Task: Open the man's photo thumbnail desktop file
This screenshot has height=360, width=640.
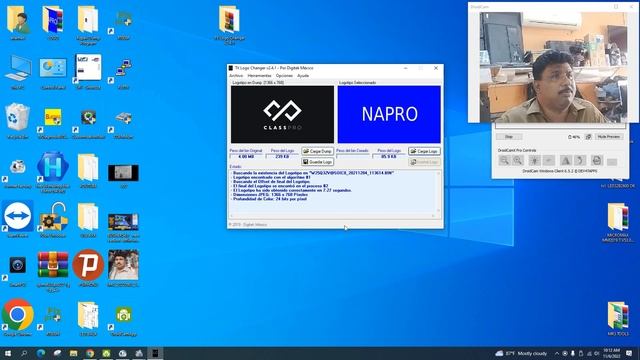Action: coord(123,267)
